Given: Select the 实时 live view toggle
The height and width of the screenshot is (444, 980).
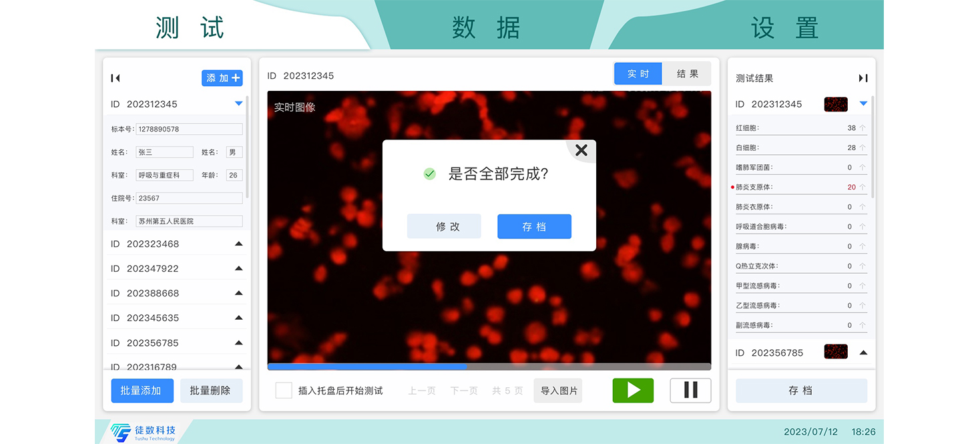Looking at the screenshot, I should tap(638, 73).
